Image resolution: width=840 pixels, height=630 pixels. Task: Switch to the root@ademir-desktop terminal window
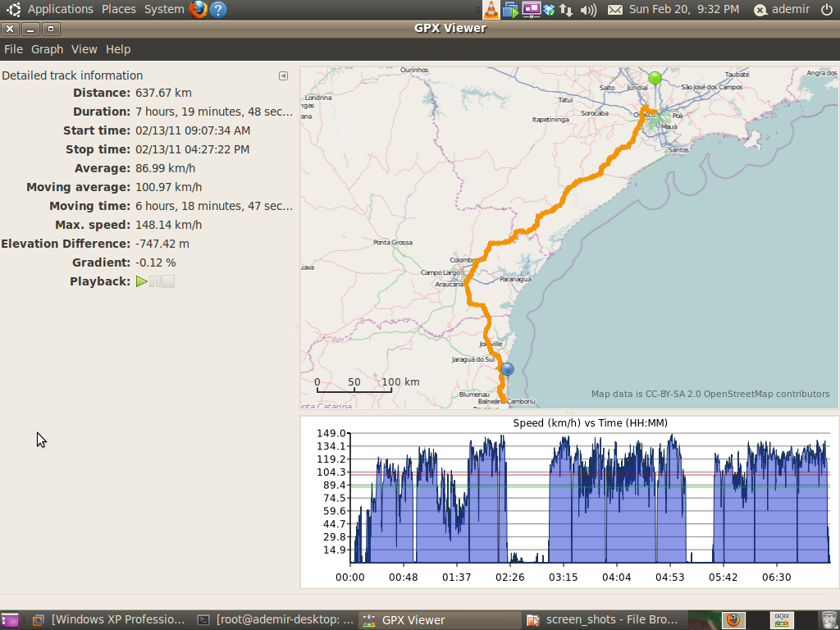(276, 620)
